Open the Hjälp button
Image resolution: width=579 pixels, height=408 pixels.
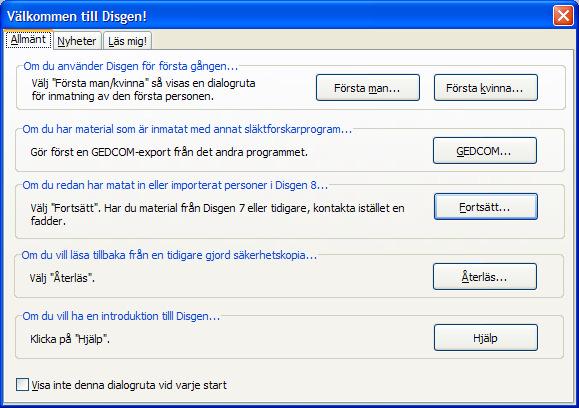(x=485, y=337)
